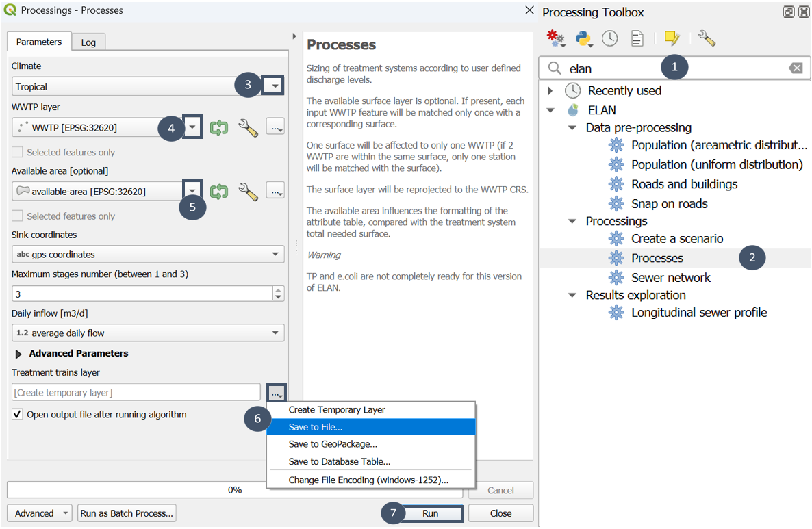
Task: Open advanced options wrench for Available area
Action: click(x=247, y=192)
